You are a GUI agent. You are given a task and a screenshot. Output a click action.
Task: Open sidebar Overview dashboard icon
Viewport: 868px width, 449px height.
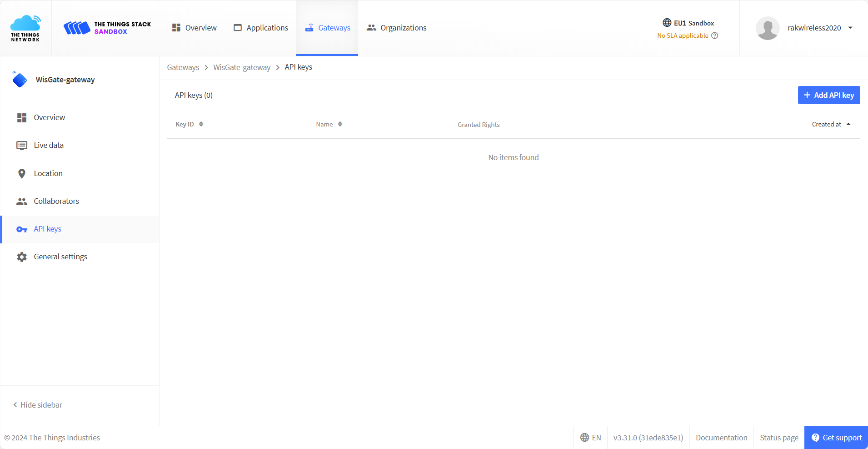tap(22, 118)
